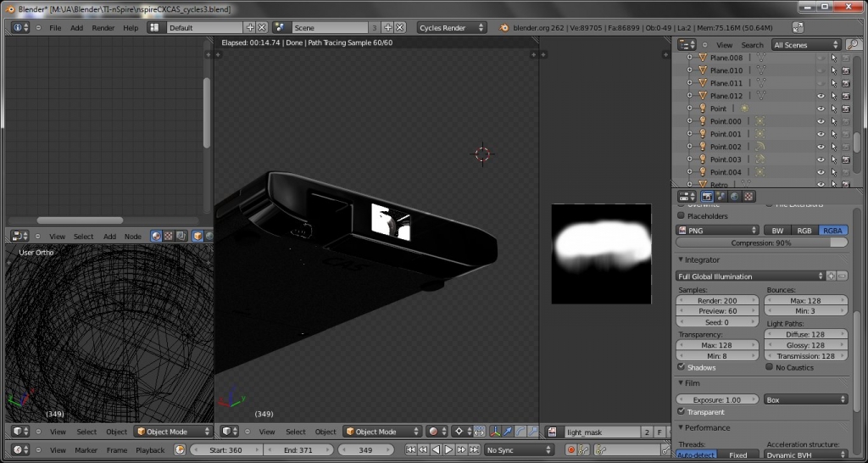This screenshot has height=463, width=868.
Task: Open the Node menu in node editor
Action: coord(133,237)
